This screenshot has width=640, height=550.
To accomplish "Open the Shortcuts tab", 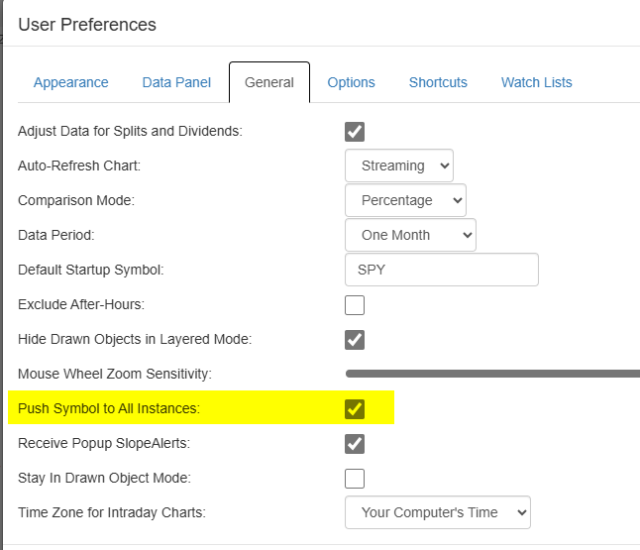I will (438, 82).
